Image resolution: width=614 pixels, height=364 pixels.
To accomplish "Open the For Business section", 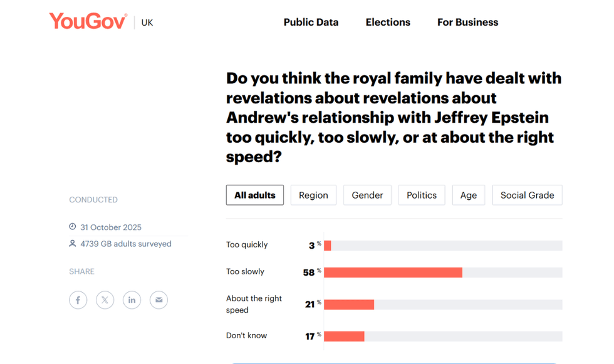I will [x=467, y=22].
